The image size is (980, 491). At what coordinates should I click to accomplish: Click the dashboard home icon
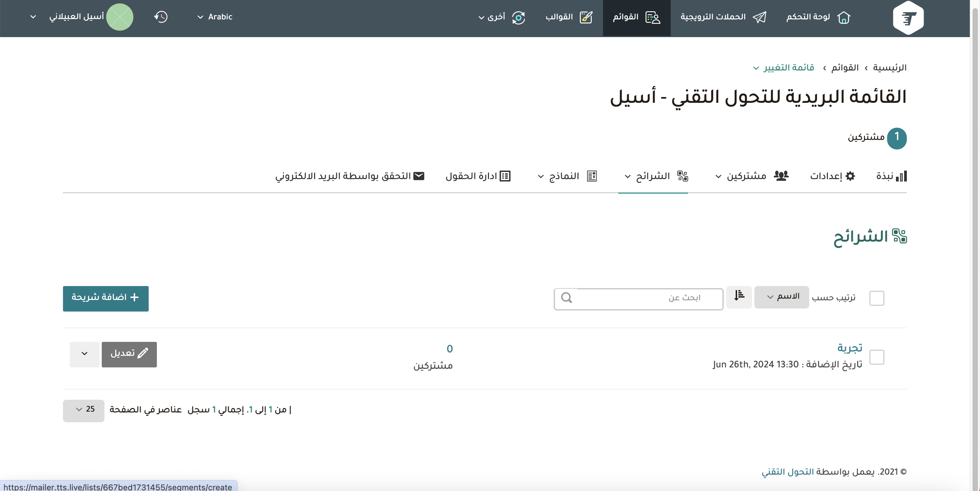point(844,17)
